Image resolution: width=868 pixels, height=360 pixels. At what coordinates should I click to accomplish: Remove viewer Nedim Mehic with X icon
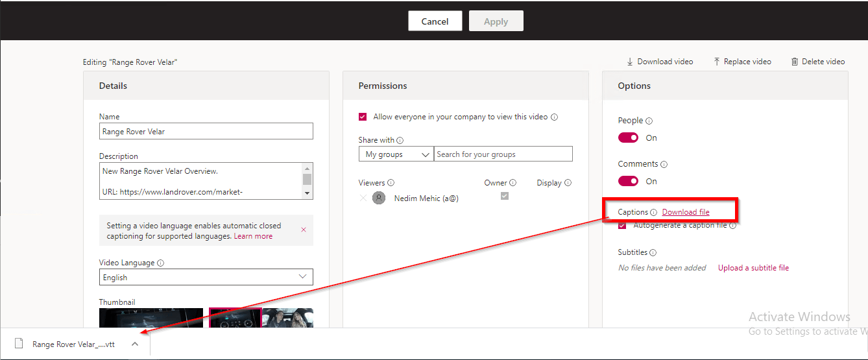click(x=363, y=198)
